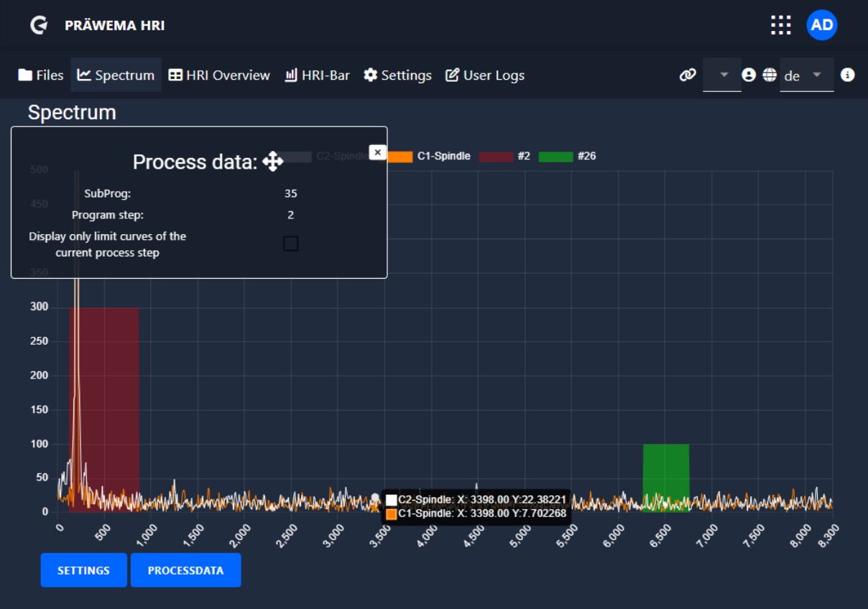Open the info circle icon
The image size is (868, 609).
point(848,75)
